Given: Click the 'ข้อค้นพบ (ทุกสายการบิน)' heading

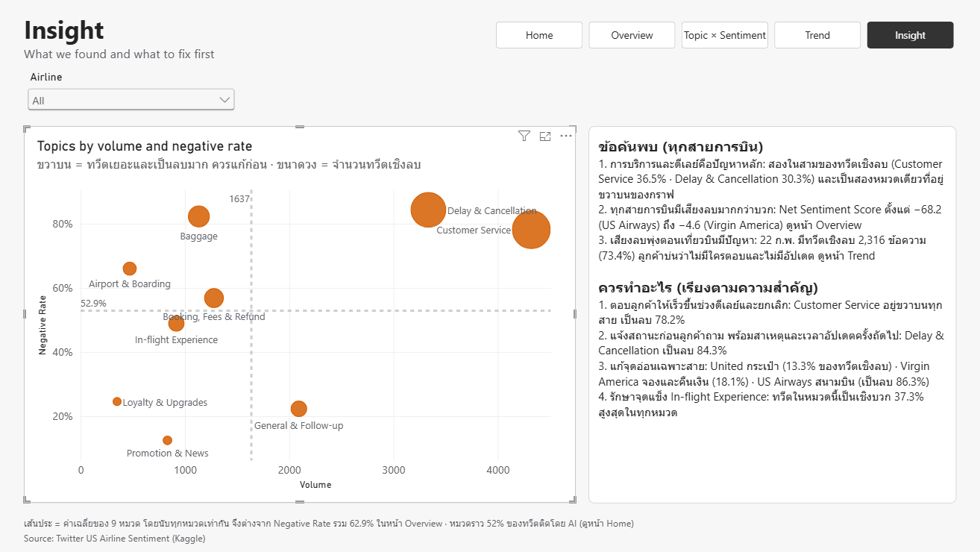Looking at the screenshot, I should click(x=680, y=146).
